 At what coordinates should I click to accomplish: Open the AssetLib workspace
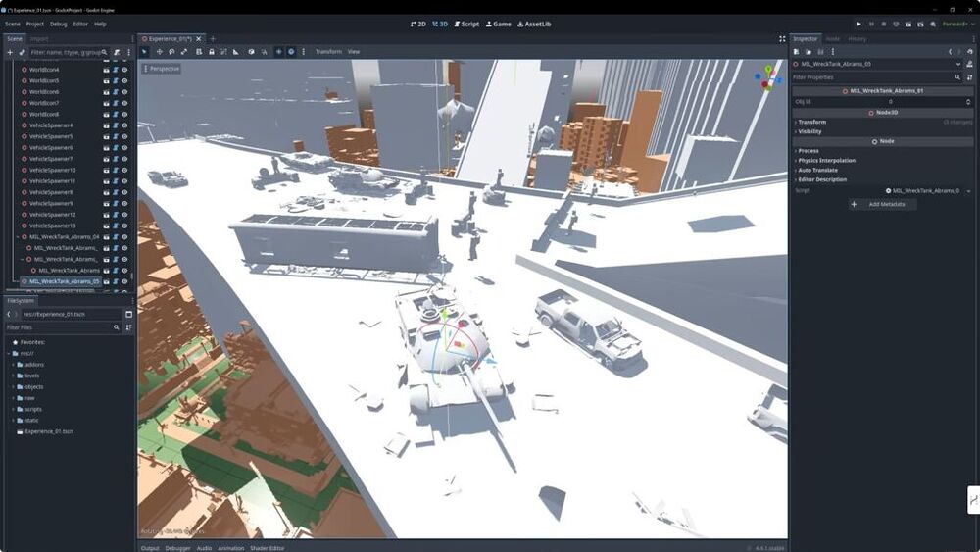534,24
